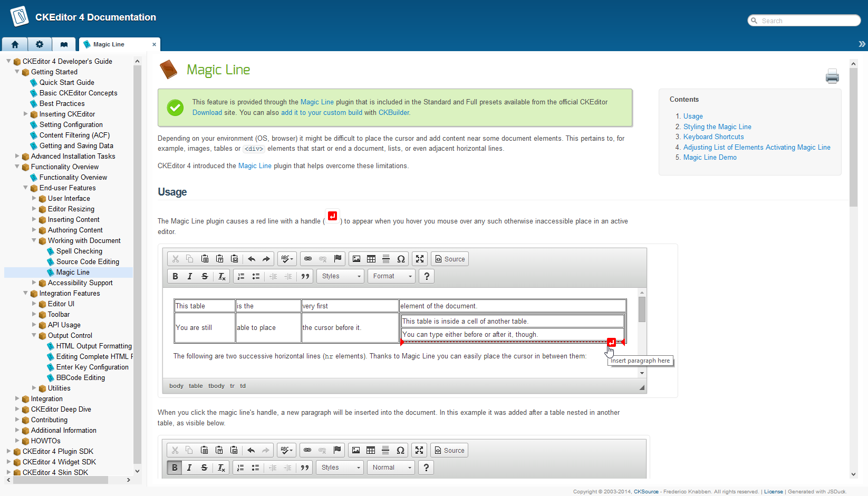
Task: Click the Table icon in the upper editor toolbar
Action: click(x=371, y=259)
